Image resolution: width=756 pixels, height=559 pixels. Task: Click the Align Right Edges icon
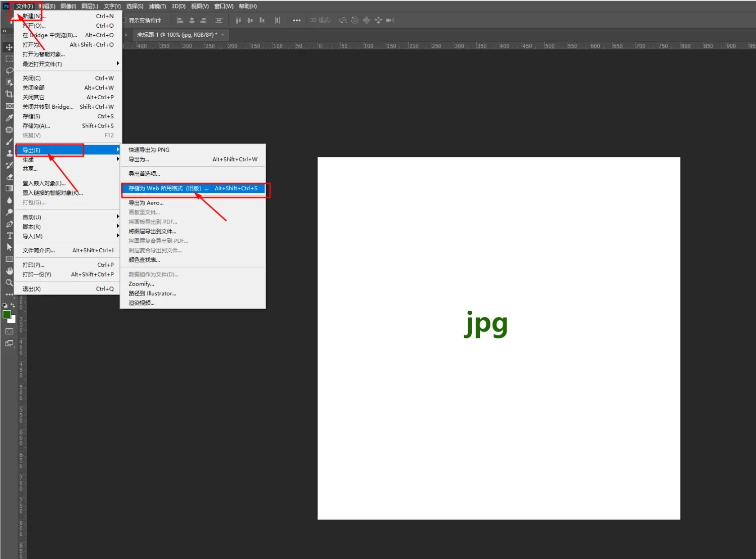click(204, 20)
